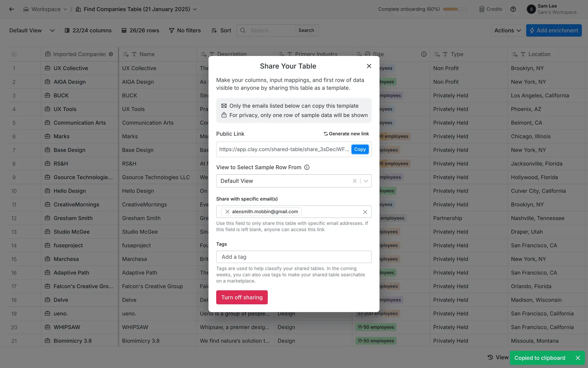The height and width of the screenshot is (368, 588).
Task: Clear the Default View selection
Action: (x=354, y=181)
